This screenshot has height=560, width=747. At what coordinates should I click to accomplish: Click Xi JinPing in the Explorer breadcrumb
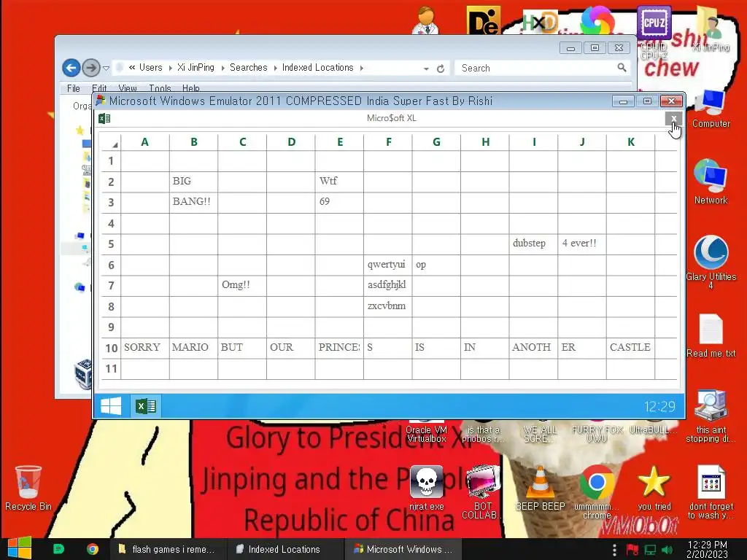(196, 68)
